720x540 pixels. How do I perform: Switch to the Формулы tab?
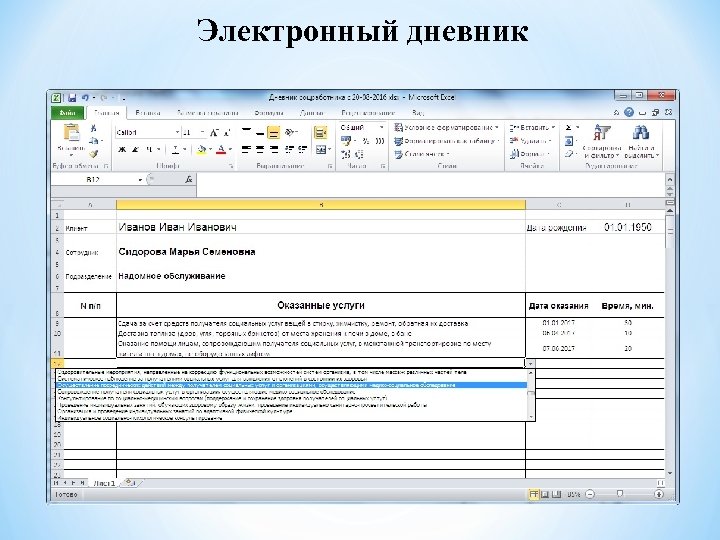click(x=269, y=112)
